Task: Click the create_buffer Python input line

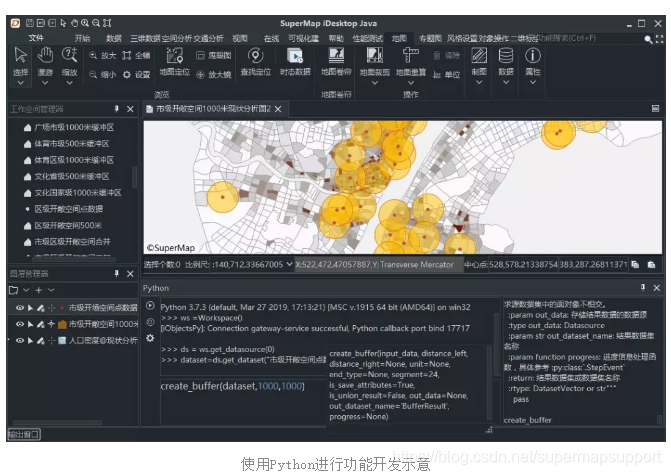Action: tap(243, 401)
